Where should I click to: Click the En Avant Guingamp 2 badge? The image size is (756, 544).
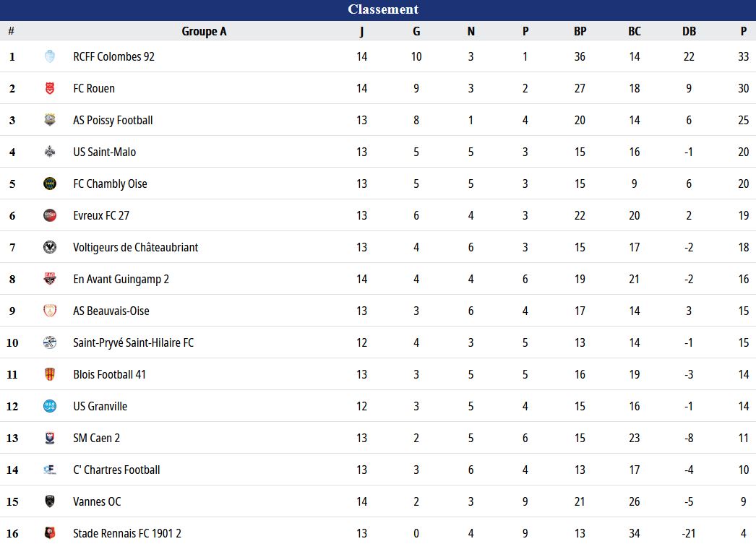[x=50, y=279]
